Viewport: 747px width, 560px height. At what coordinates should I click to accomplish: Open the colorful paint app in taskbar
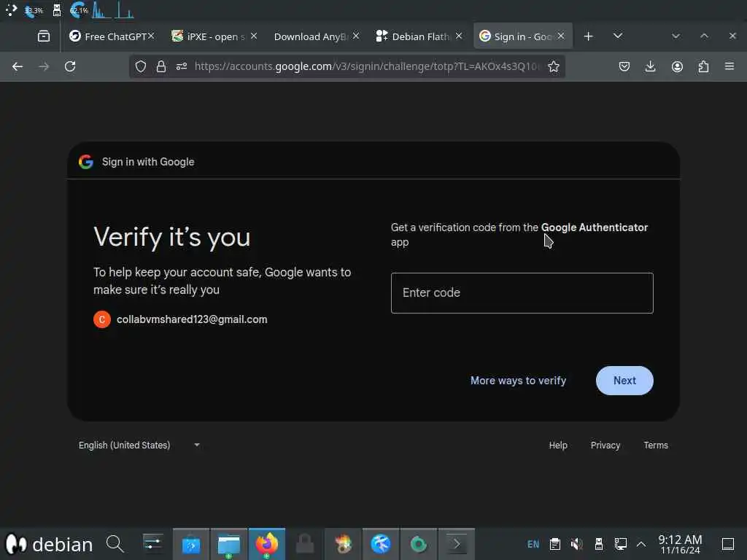click(343, 544)
